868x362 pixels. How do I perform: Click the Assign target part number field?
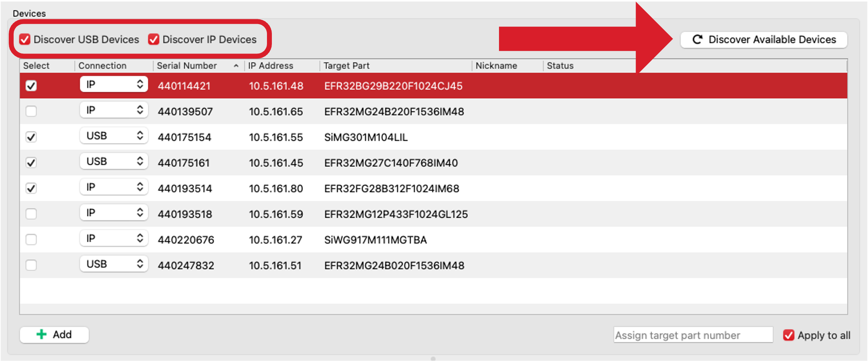(693, 335)
